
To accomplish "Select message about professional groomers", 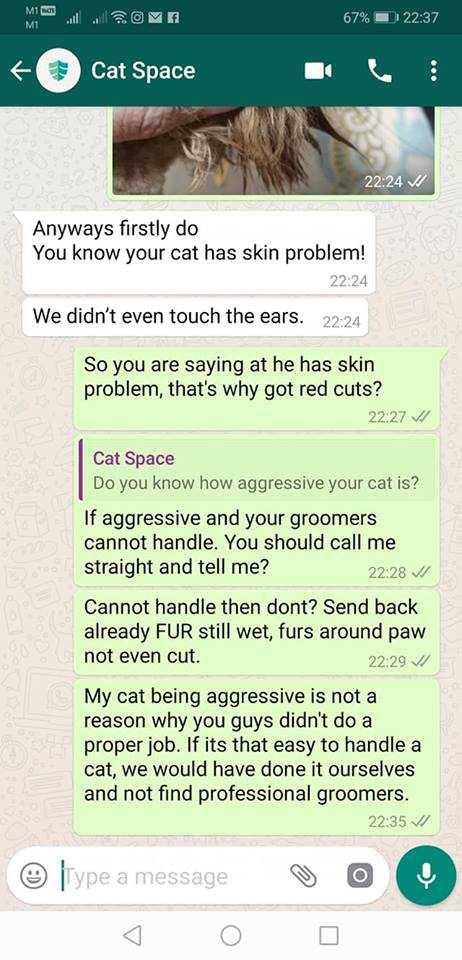I will tap(257, 757).
